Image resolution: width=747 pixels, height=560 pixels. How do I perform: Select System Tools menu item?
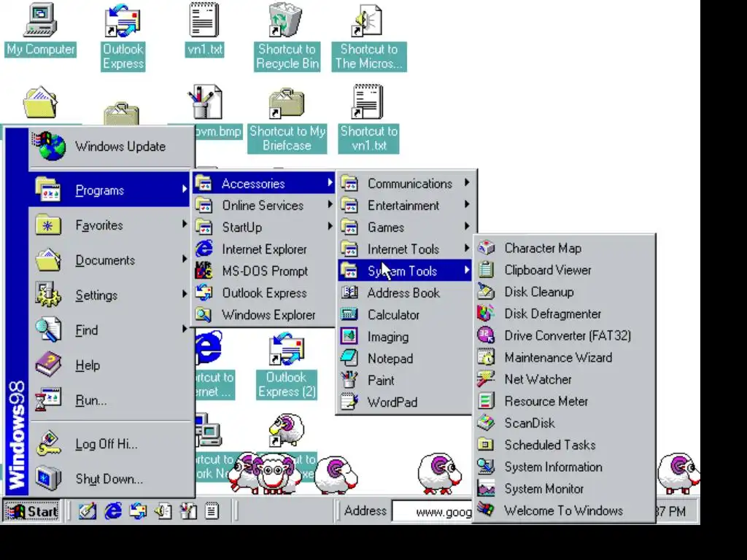tap(405, 271)
